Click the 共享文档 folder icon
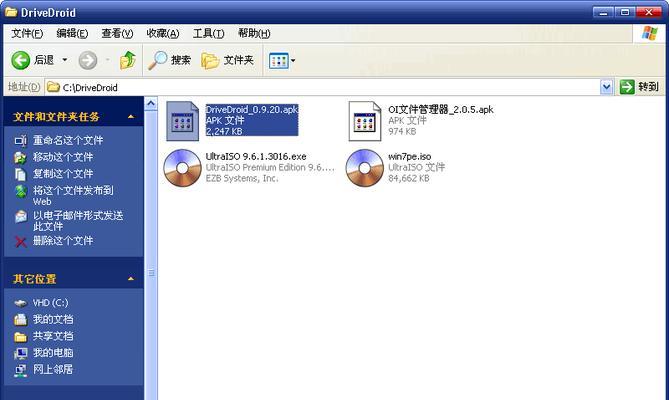The width and height of the screenshot is (669, 400). coord(20,336)
